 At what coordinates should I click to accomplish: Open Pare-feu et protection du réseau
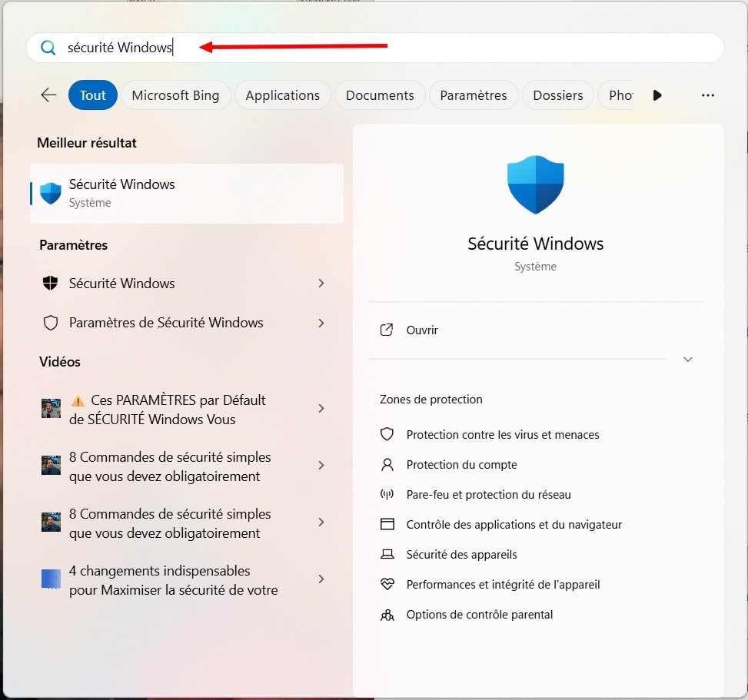[x=488, y=495]
